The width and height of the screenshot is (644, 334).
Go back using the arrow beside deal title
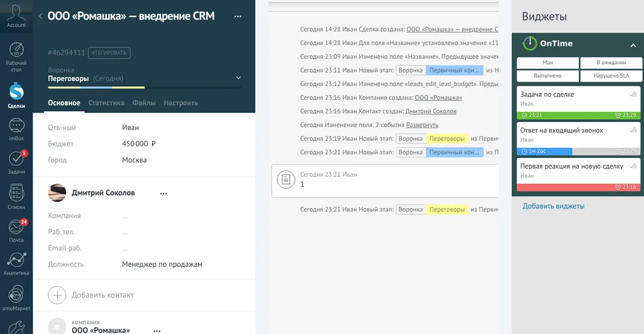click(x=40, y=16)
